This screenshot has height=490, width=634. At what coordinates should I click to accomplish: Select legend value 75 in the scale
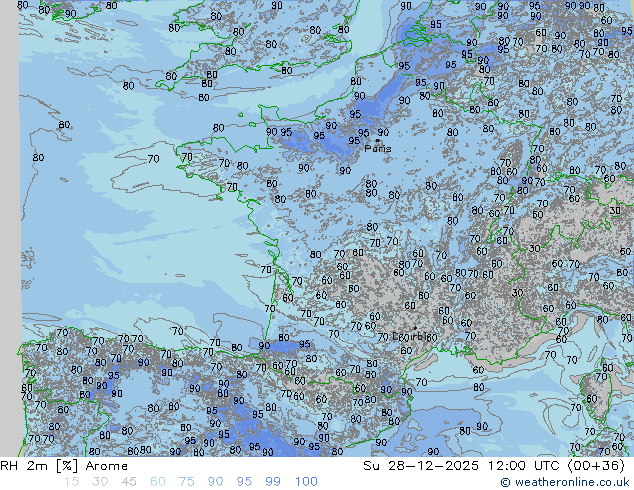[x=186, y=482]
